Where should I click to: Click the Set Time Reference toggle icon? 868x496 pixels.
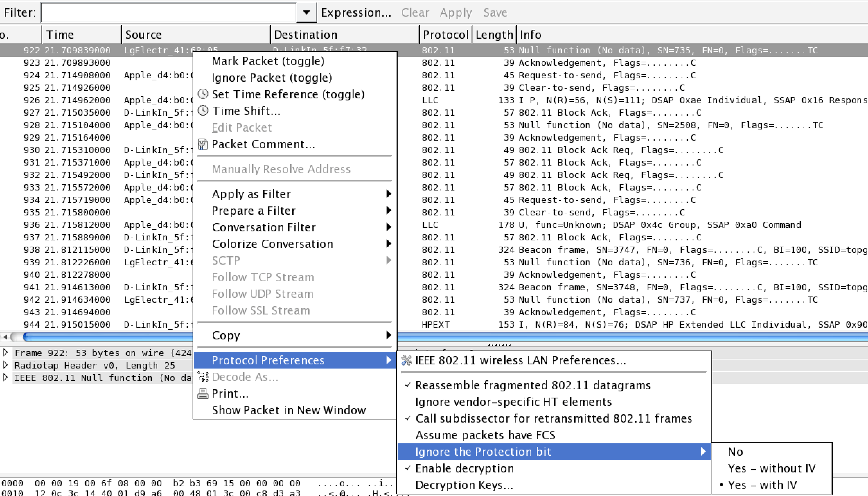click(203, 93)
